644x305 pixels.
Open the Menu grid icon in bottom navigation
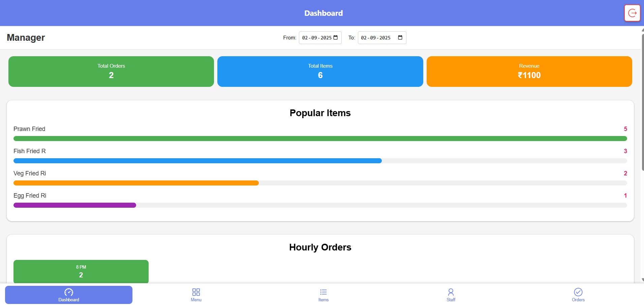point(196,292)
